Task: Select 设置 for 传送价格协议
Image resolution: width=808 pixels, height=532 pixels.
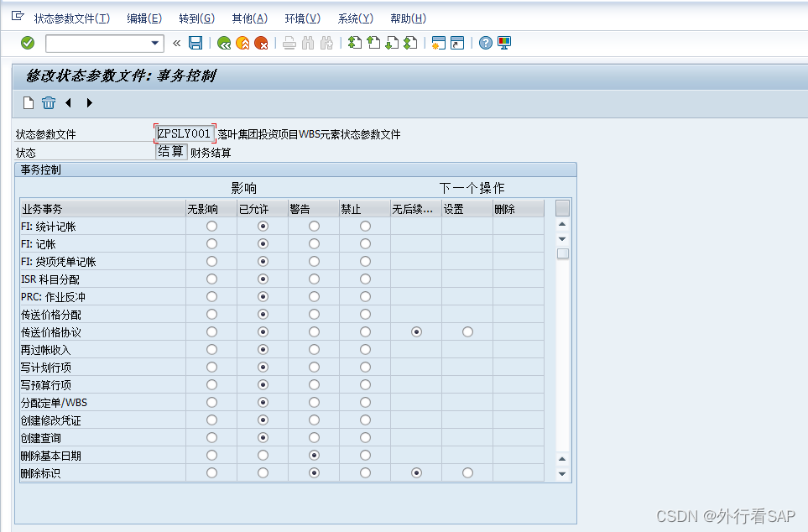Action: [467, 332]
